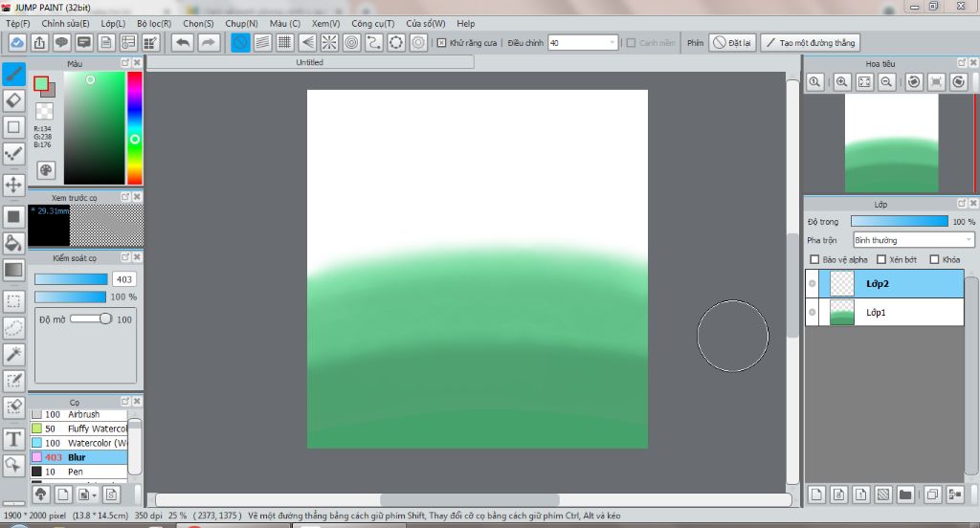Select the Gradient tool
The width and height of the screenshot is (980, 528).
[13, 270]
